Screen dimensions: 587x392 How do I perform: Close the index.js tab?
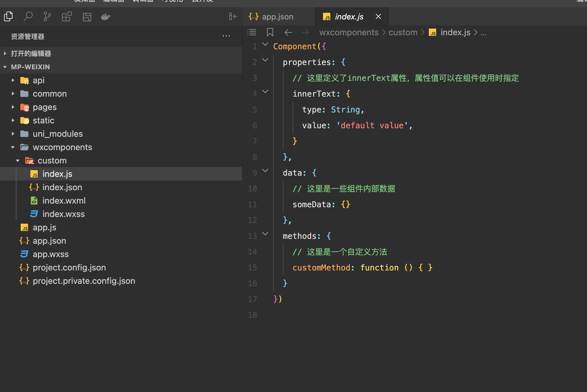click(378, 16)
